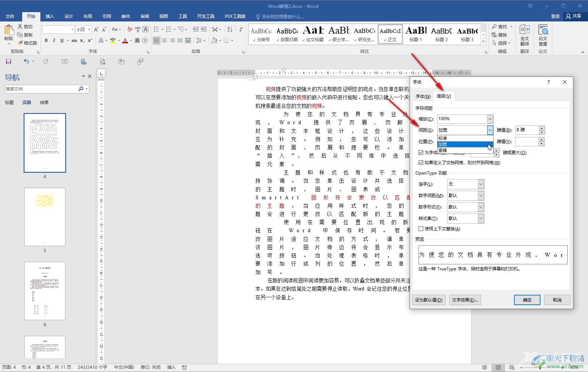Apply superscript formatting

coord(90,40)
